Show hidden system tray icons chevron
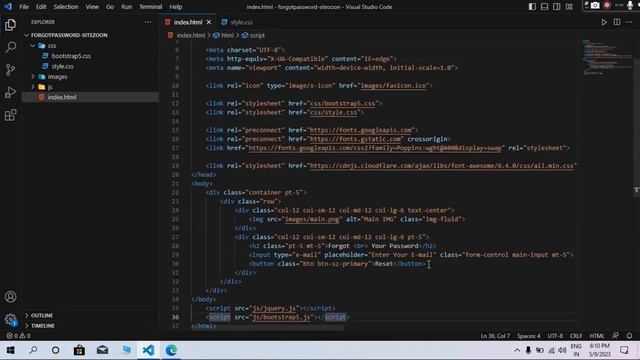The image size is (640, 360). pos(517,350)
